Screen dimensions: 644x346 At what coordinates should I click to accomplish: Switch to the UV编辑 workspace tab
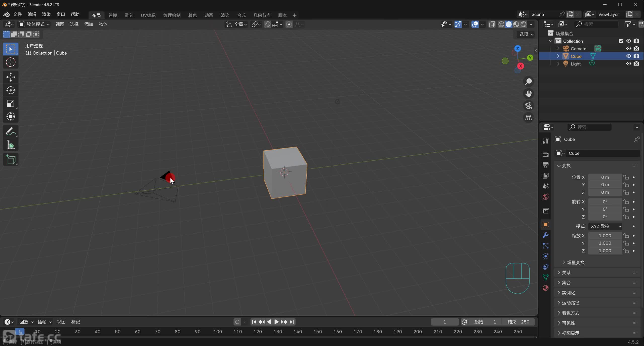point(148,15)
